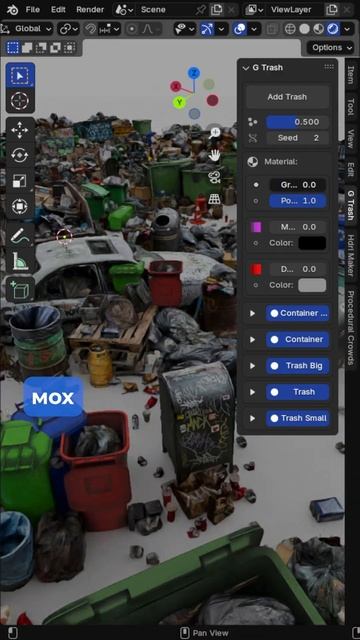Collapse the G Trash panel
360x640 pixels.
(246, 68)
